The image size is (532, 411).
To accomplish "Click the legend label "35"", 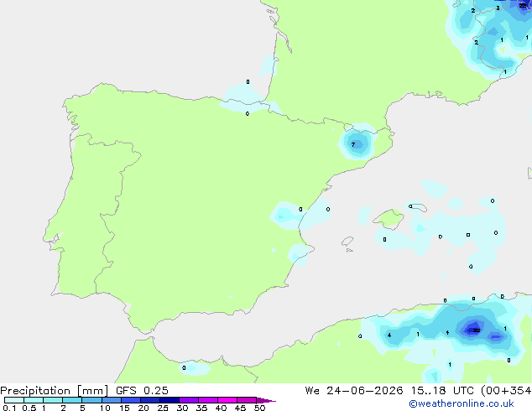I will pyautogui.click(x=201, y=408).
